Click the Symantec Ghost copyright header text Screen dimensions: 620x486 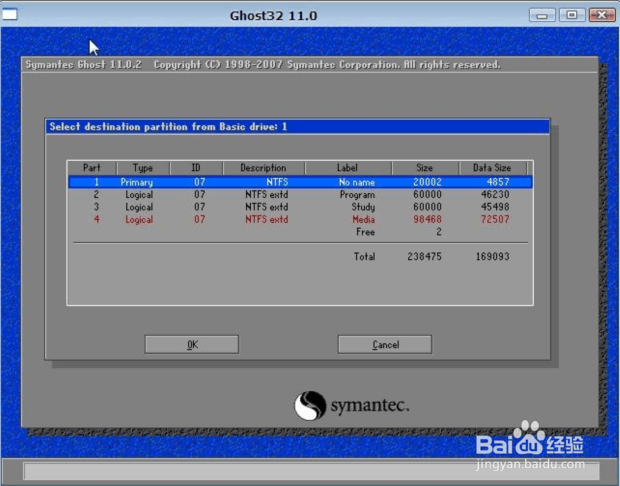pos(263,64)
